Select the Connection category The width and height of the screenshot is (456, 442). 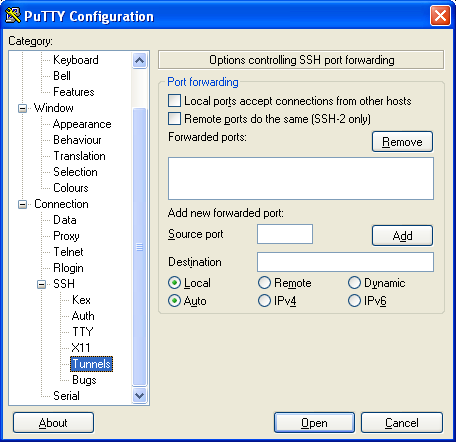pyautogui.click(x=61, y=204)
